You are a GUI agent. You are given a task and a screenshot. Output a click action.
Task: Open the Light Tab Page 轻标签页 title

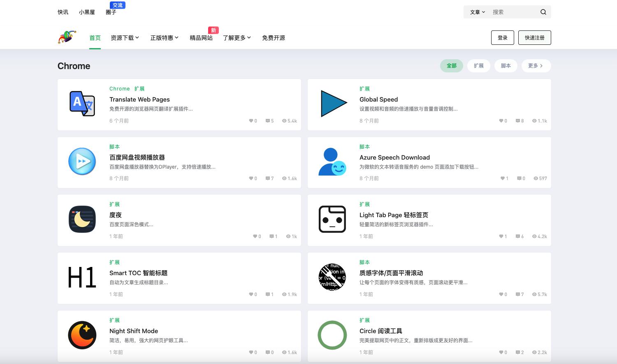(x=394, y=215)
